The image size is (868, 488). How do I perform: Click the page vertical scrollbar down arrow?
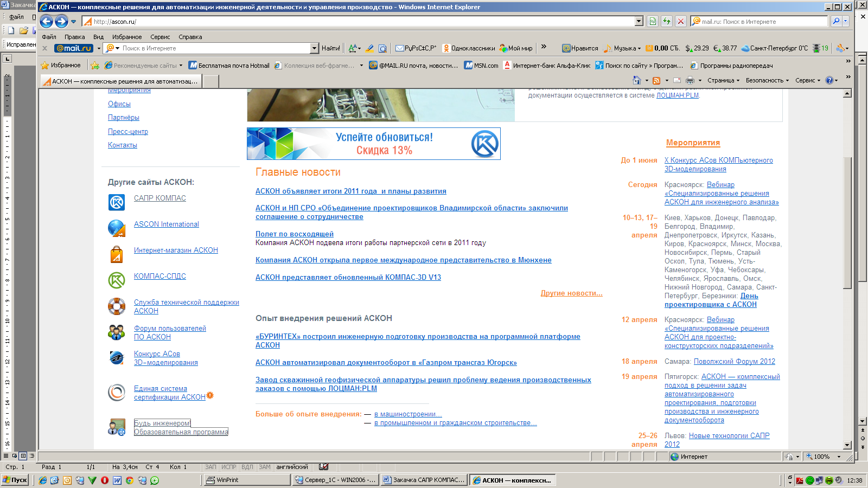[847, 445]
